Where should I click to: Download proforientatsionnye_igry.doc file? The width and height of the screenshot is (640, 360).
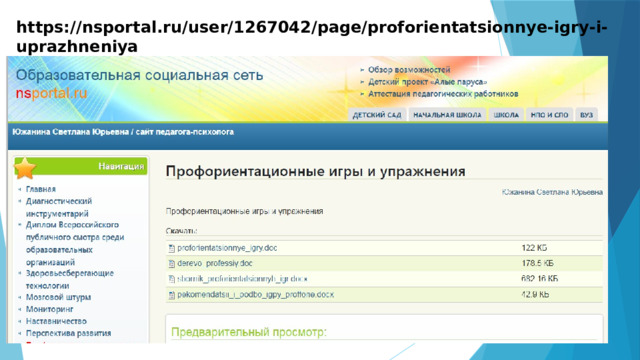click(x=227, y=248)
